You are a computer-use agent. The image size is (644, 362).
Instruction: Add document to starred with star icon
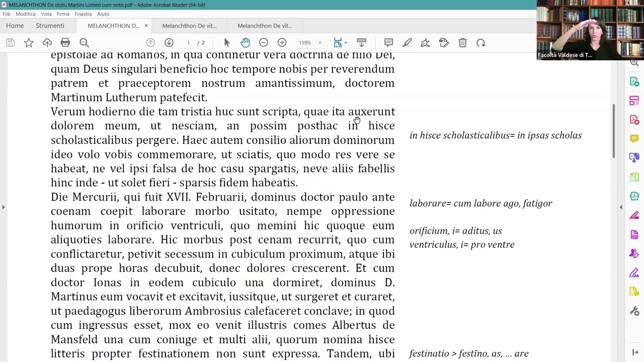[29, 43]
